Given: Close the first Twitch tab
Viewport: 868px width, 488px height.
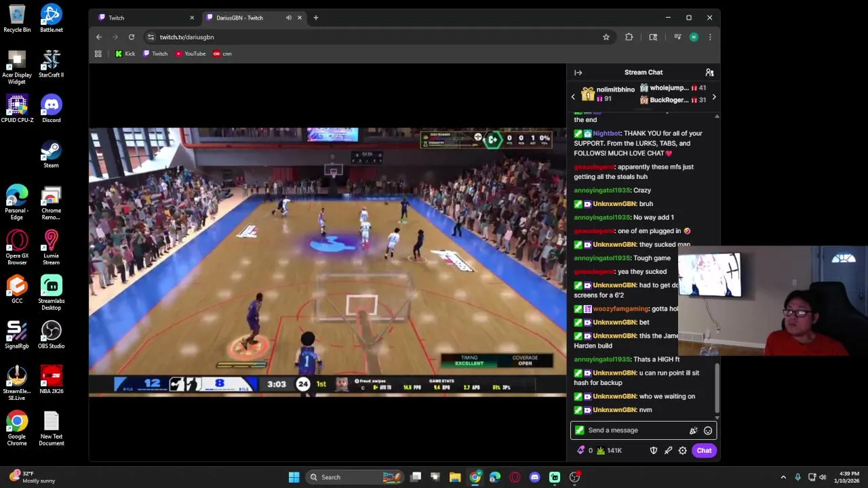Looking at the screenshot, I should pyautogui.click(x=192, y=18).
